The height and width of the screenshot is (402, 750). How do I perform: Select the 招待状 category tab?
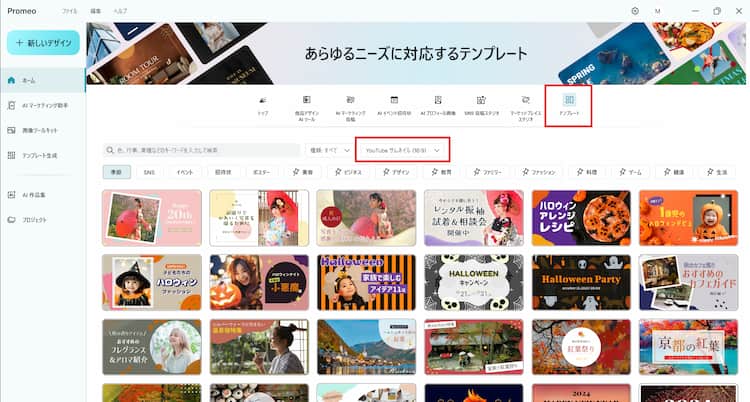click(223, 172)
